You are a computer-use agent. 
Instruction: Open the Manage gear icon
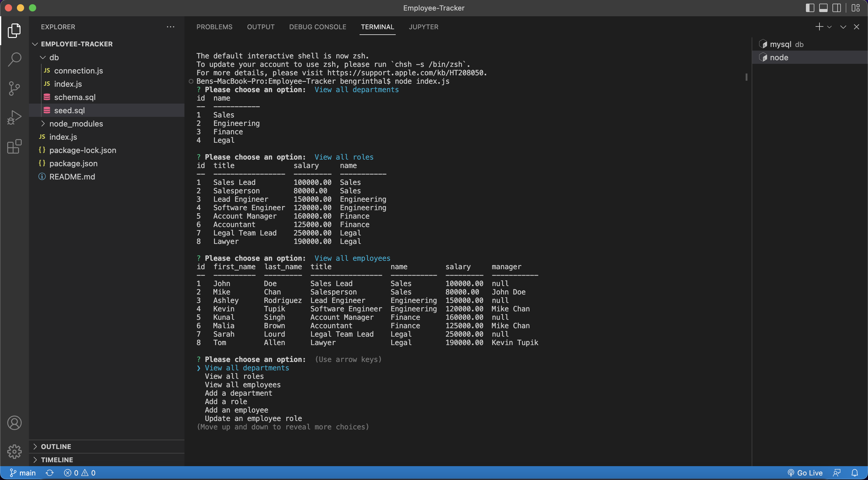coord(14,452)
